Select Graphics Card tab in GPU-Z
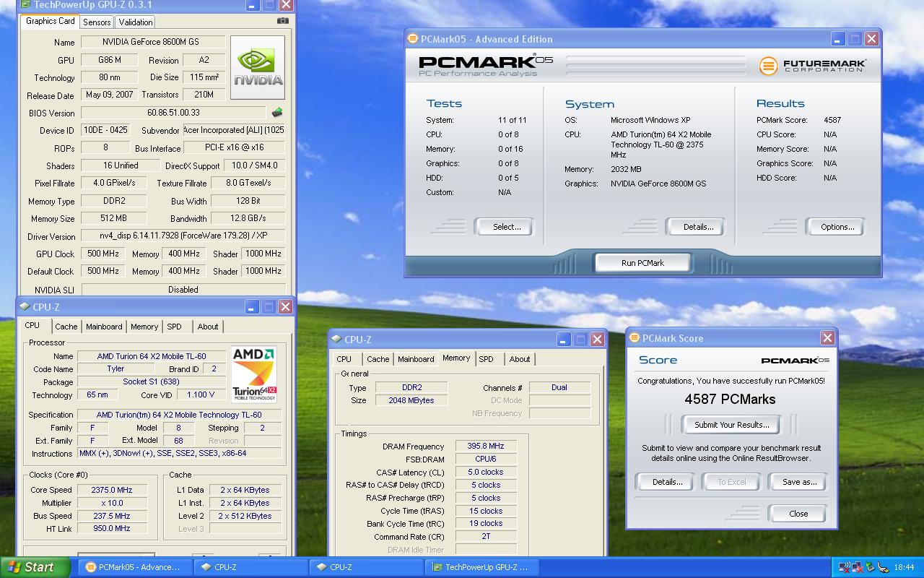The image size is (924, 578). tap(50, 21)
